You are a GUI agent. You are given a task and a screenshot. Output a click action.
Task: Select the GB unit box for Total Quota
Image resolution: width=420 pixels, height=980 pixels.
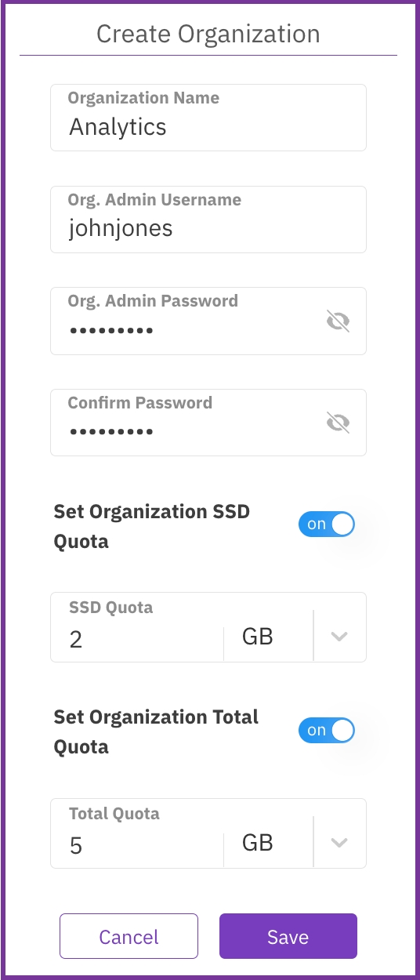pos(268,842)
